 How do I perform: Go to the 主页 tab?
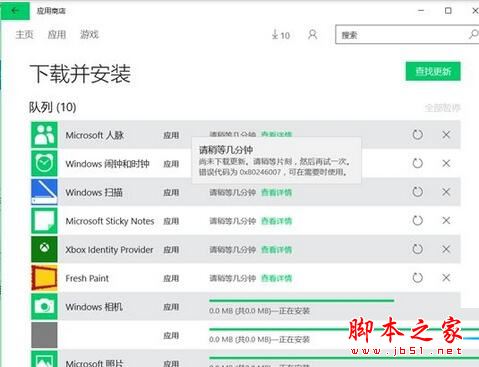tap(25, 34)
